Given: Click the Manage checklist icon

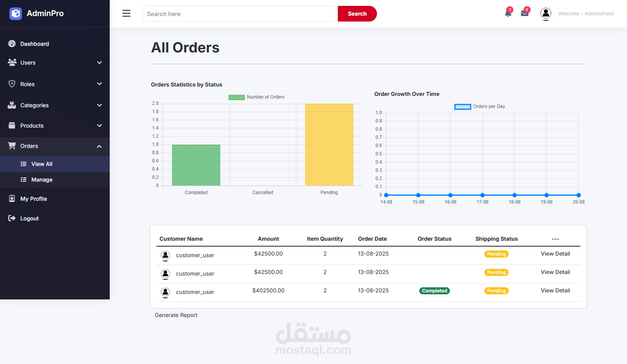Looking at the screenshot, I should point(24,180).
